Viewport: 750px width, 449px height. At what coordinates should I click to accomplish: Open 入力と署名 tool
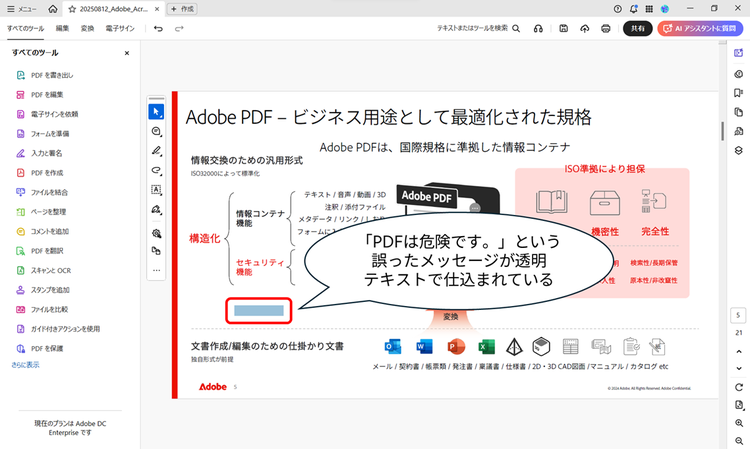tap(40, 153)
